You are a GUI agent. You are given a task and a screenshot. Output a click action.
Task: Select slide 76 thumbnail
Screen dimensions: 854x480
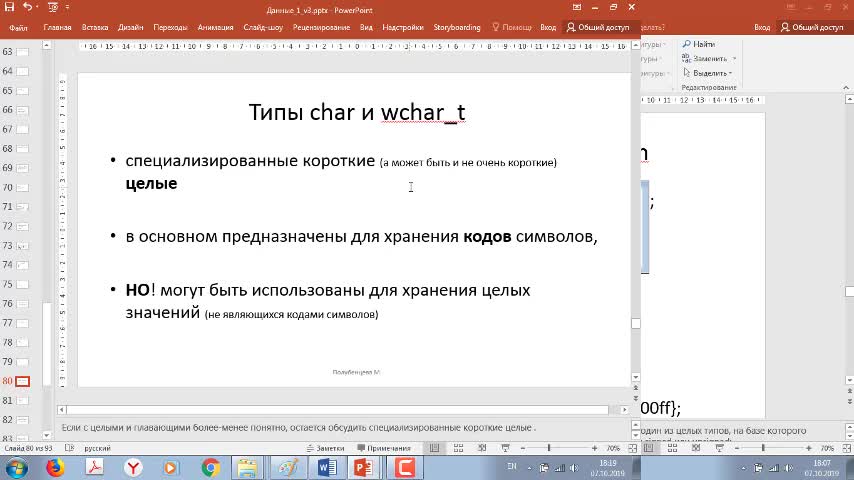22,303
